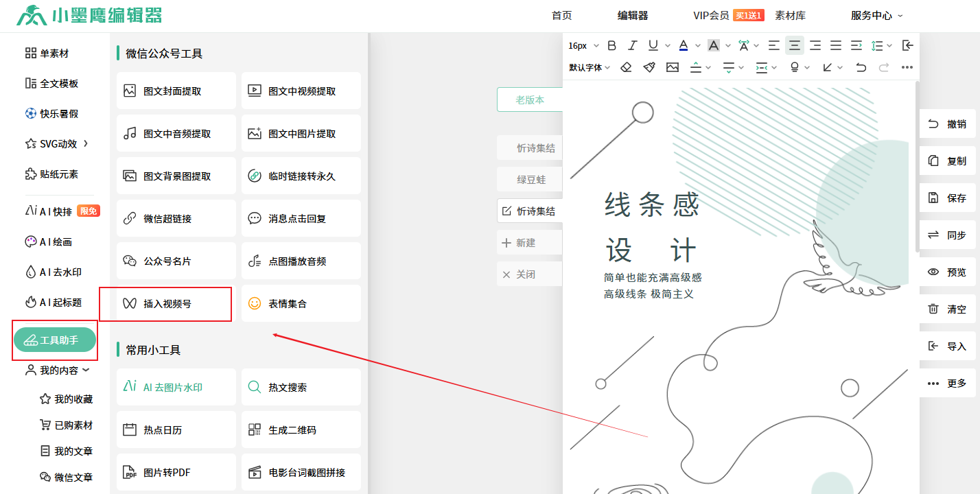Screen dimensions: 980x494
Task: Open the 图文封面提取 tool
Action: (x=176, y=91)
